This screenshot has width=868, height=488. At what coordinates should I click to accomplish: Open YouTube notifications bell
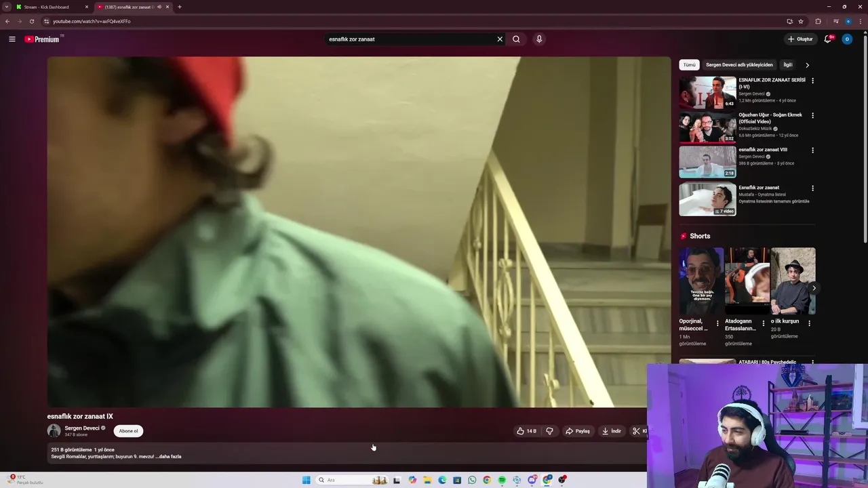[827, 39]
